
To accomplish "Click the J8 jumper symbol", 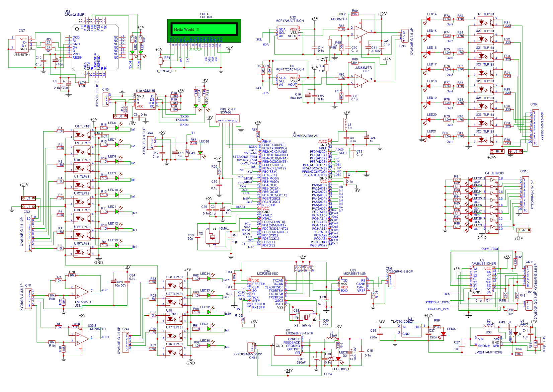I will pyautogui.click(x=121, y=116).
